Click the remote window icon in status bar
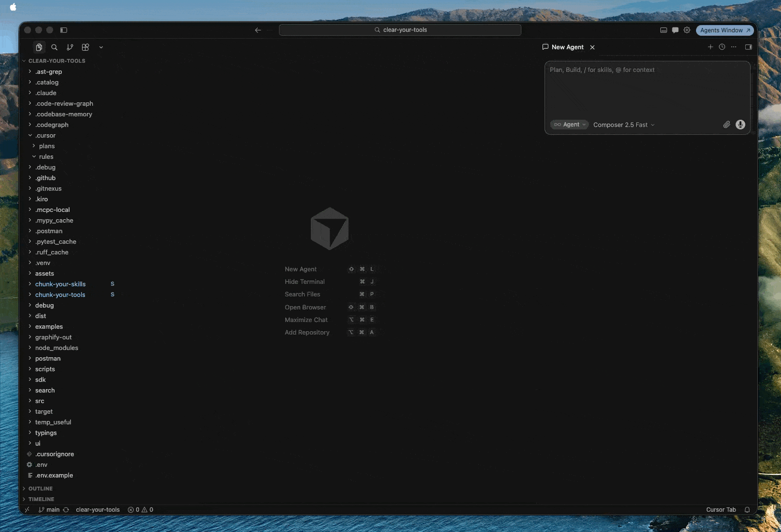The height and width of the screenshot is (532, 781). pyautogui.click(x=27, y=510)
